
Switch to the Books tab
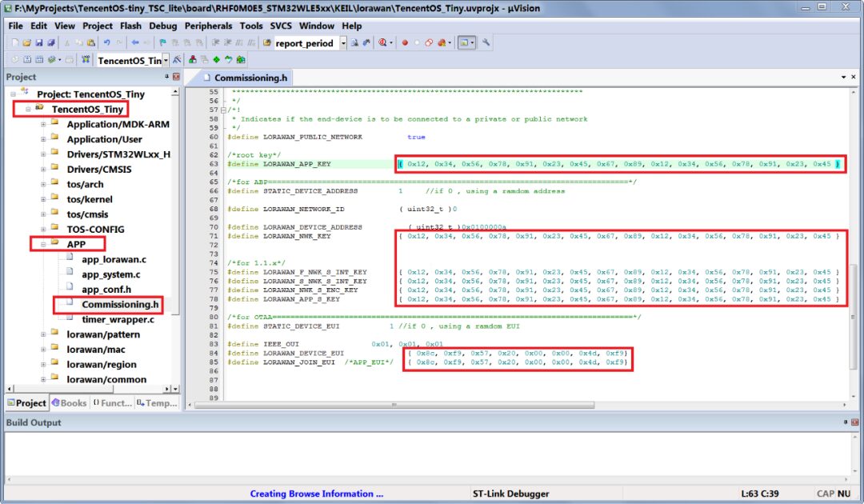[70, 402]
